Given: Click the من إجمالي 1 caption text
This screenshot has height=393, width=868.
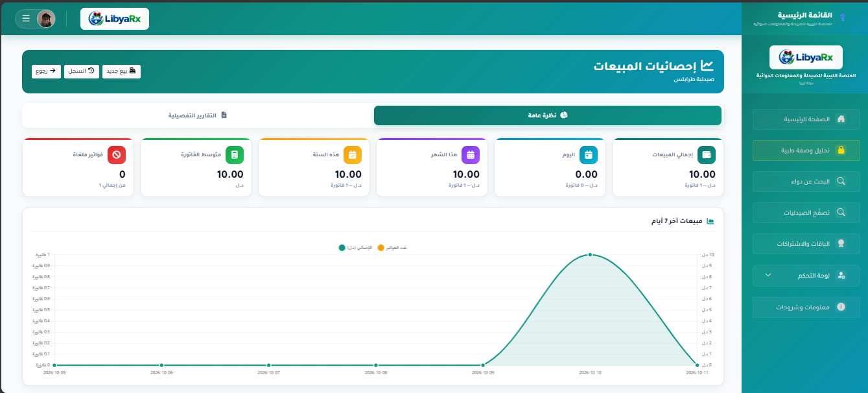Looking at the screenshot, I should 111,185.
